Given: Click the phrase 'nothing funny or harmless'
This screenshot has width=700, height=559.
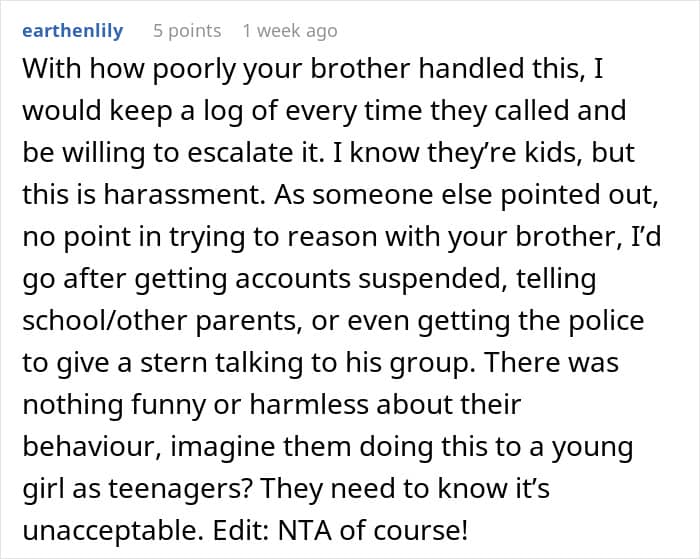Looking at the screenshot, I should click(196, 405).
